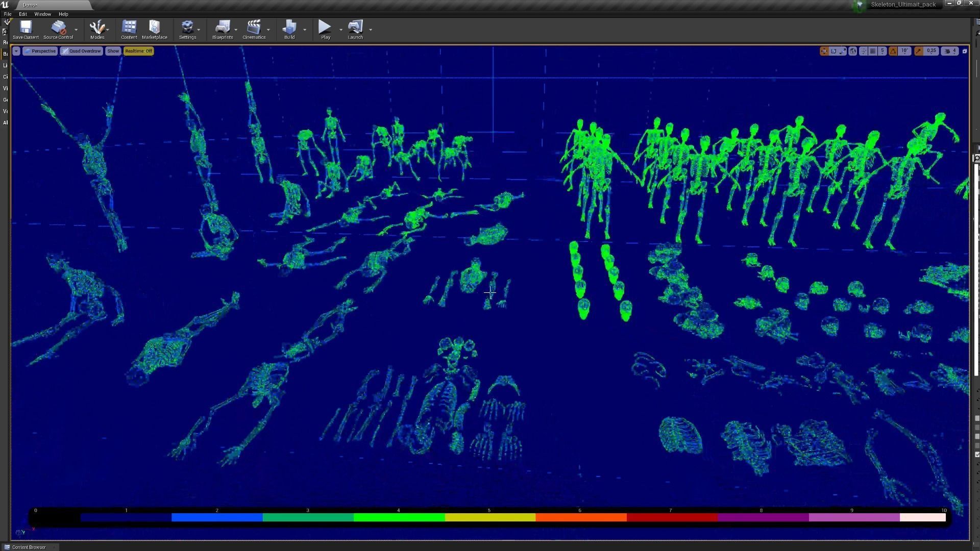This screenshot has height=551, width=980.
Task: Select the rotate transform gizmo icon
Action: (x=834, y=51)
